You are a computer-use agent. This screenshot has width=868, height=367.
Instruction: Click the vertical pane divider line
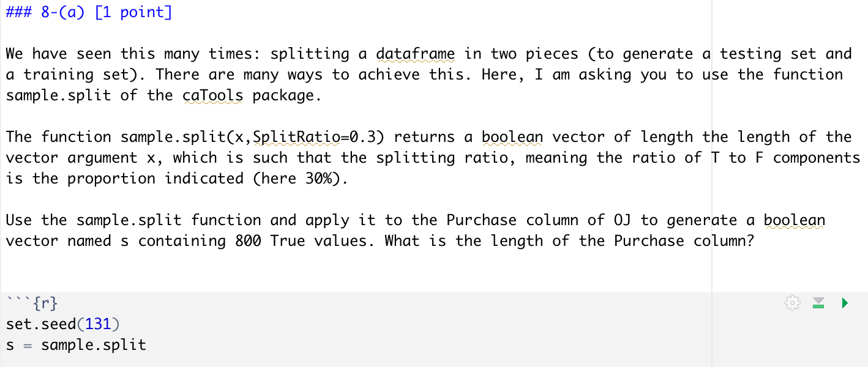[711, 183]
